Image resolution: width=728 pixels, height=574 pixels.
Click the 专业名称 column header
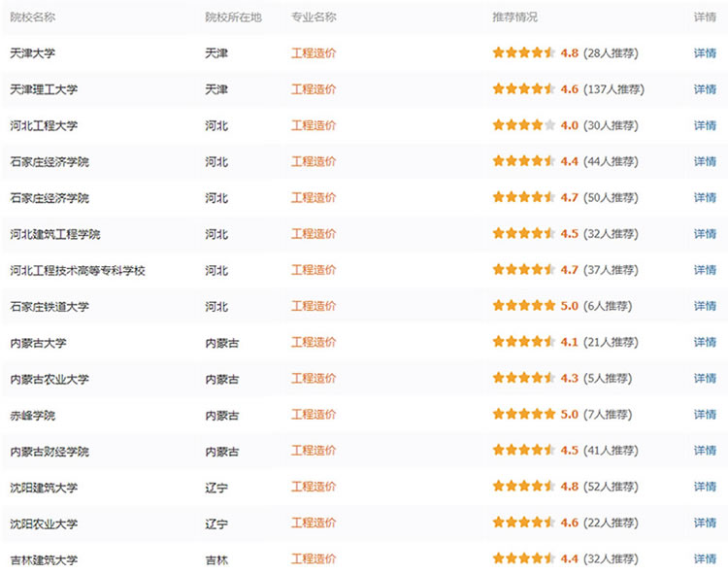coord(314,17)
